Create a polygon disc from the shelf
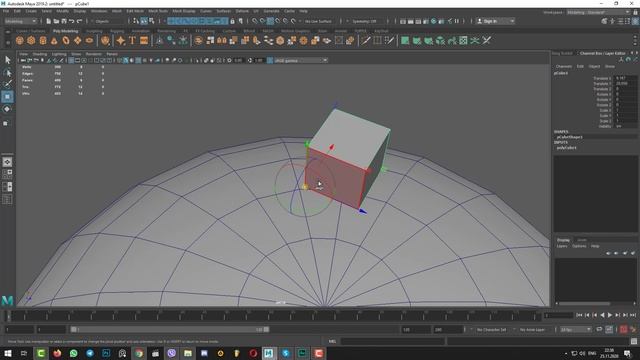Screen dimensions: 640x360 pos(89,40)
